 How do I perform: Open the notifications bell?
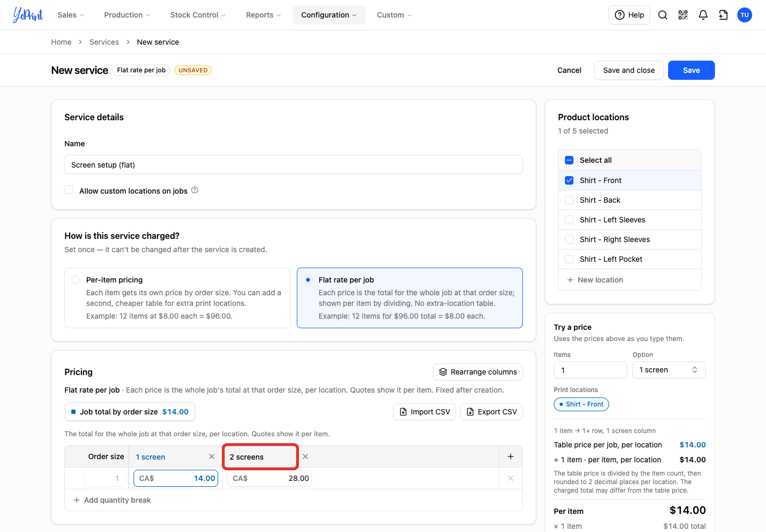coord(703,15)
